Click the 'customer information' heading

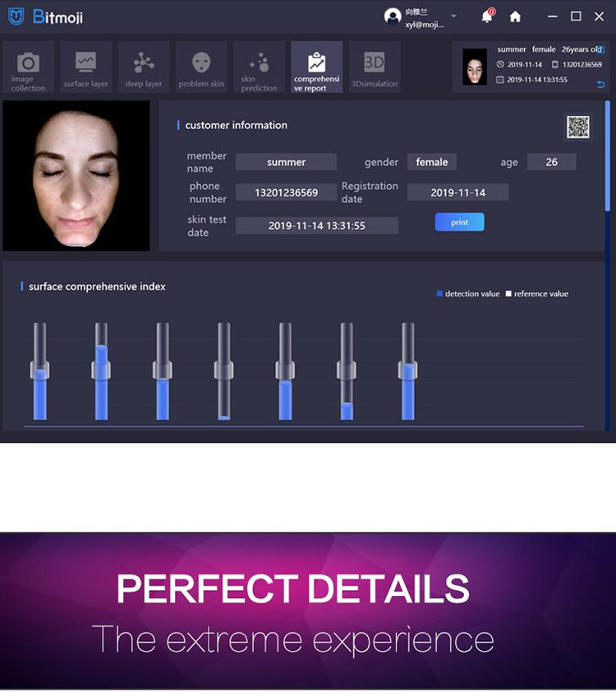click(236, 126)
